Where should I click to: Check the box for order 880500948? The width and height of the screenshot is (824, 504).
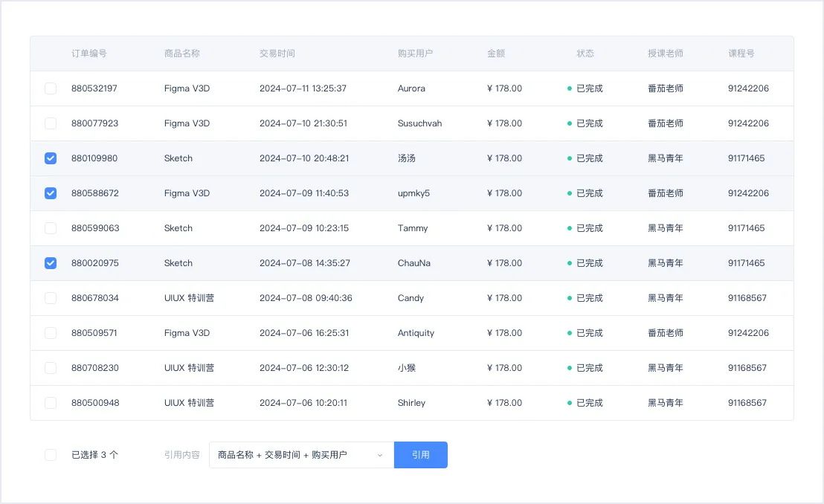(51, 403)
